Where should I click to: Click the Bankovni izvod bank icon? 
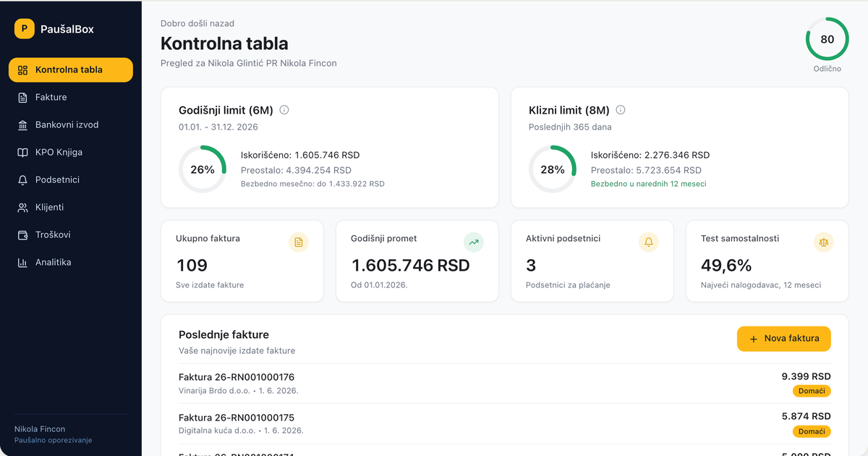(x=22, y=125)
